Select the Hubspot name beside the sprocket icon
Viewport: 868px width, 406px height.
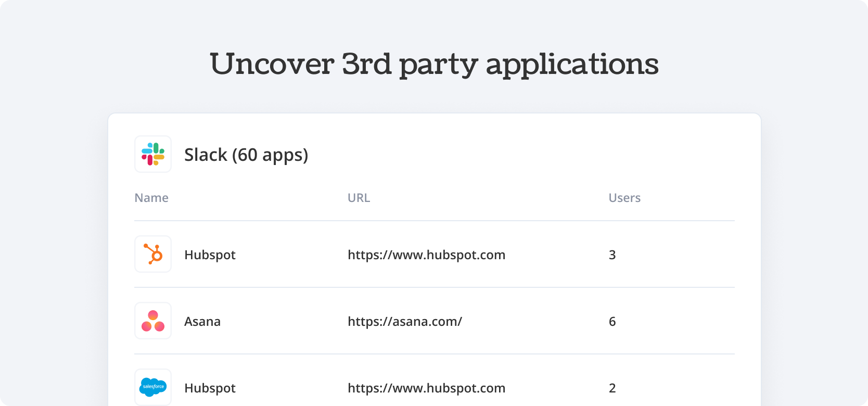click(x=210, y=255)
